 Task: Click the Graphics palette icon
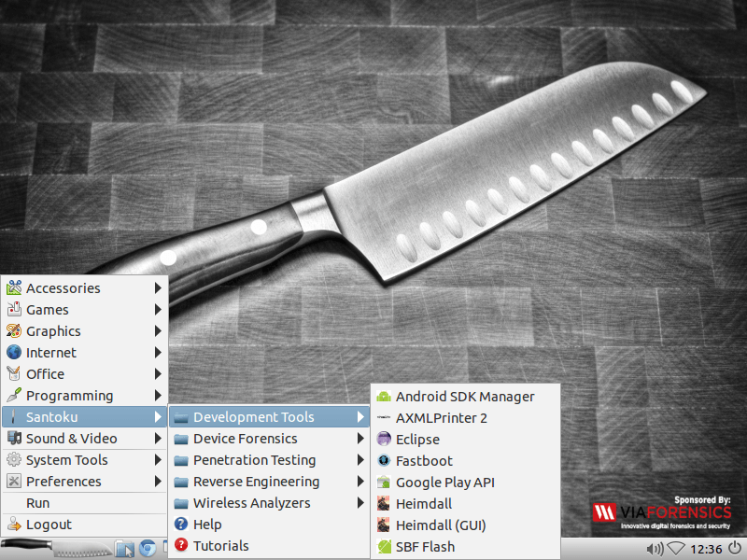[14, 330]
